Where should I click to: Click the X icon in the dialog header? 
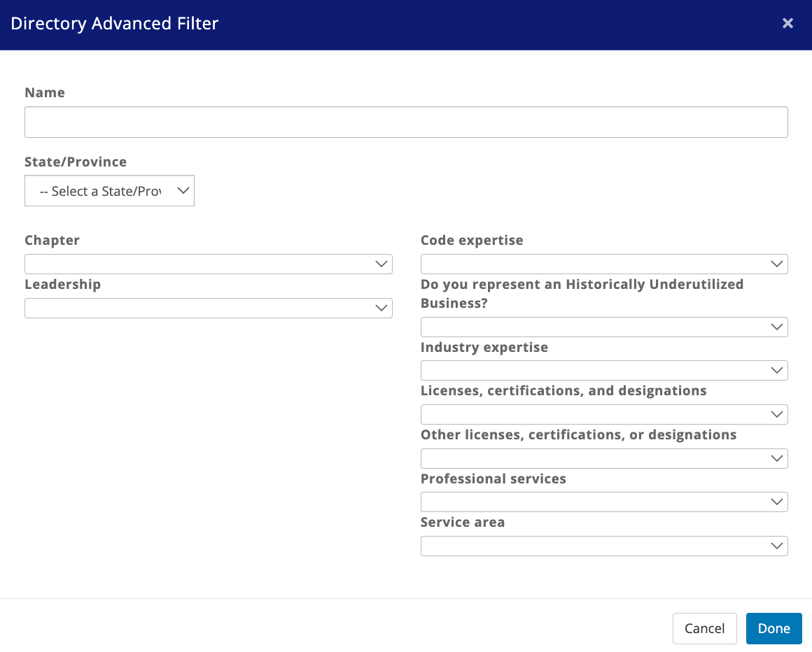point(787,23)
